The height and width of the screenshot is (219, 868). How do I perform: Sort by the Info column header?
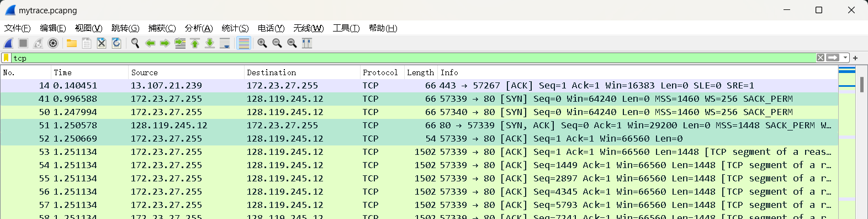(x=638, y=72)
